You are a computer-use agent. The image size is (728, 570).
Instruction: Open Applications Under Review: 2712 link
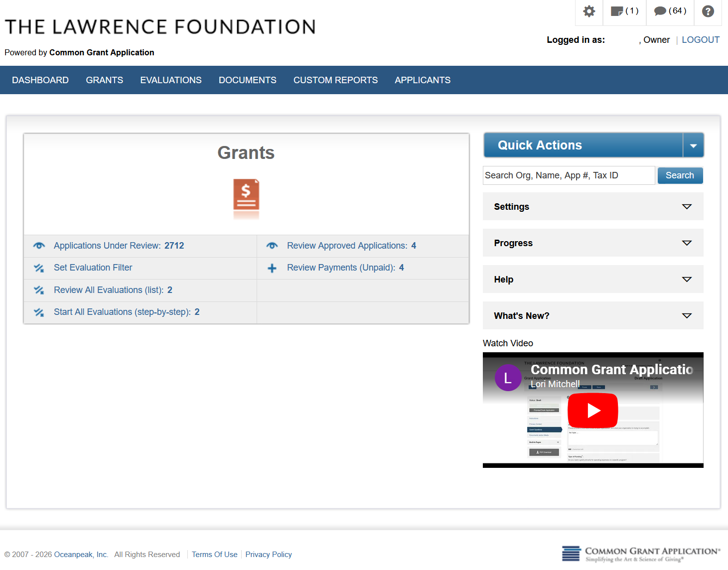point(119,246)
